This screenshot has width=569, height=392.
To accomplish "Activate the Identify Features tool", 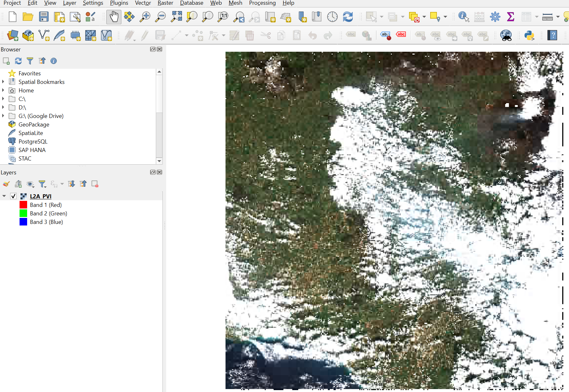I will click(x=463, y=17).
